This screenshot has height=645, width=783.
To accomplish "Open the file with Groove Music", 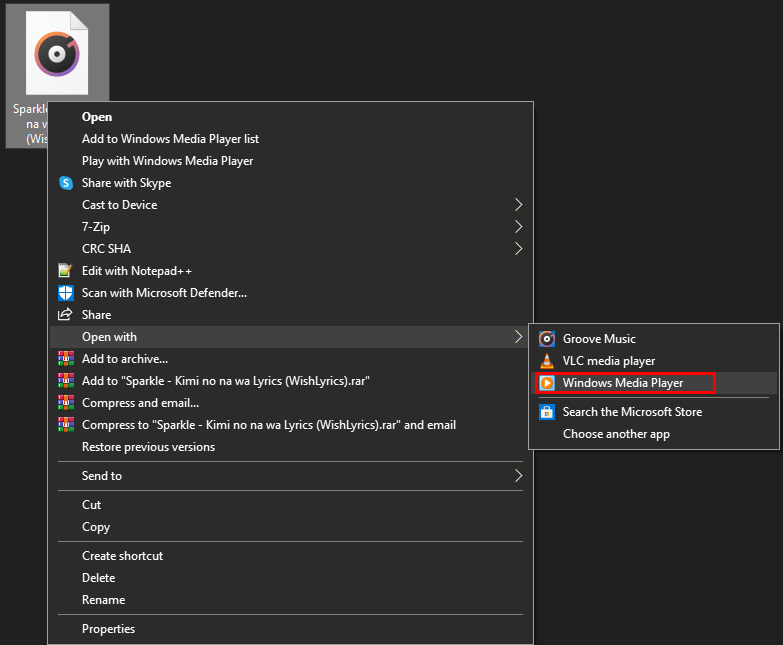I will (x=654, y=339).
